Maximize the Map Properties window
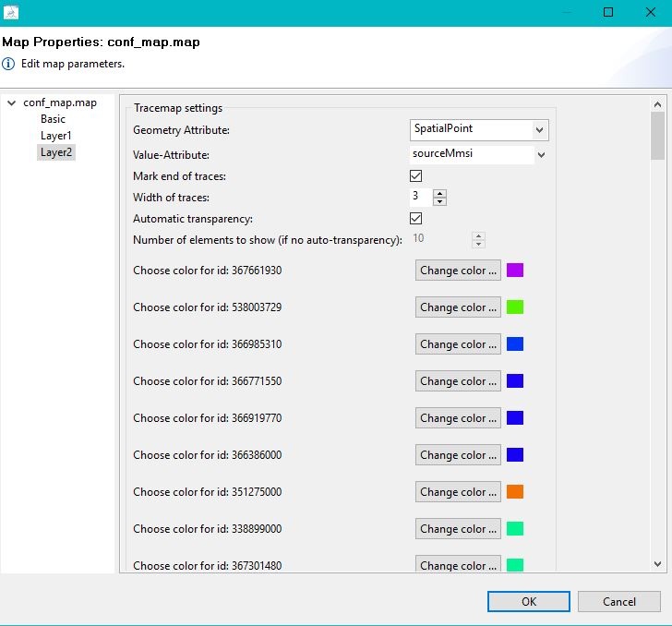The height and width of the screenshot is (626, 672). (x=607, y=12)
